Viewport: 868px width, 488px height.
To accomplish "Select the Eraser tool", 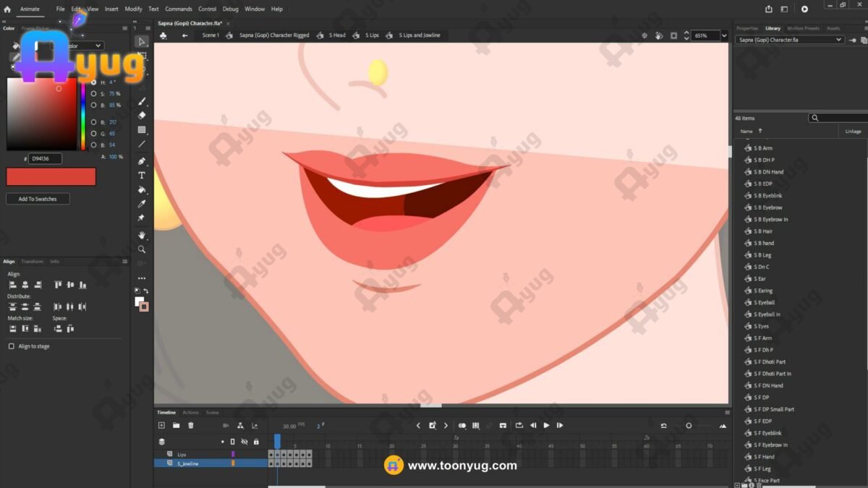I will click(142, 115).
